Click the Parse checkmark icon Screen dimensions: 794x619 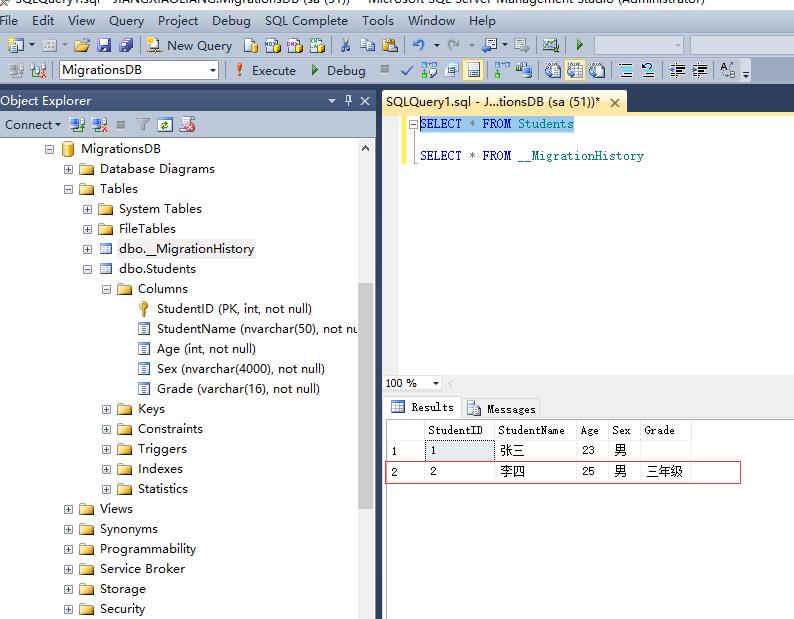click(x=406, y=70)
